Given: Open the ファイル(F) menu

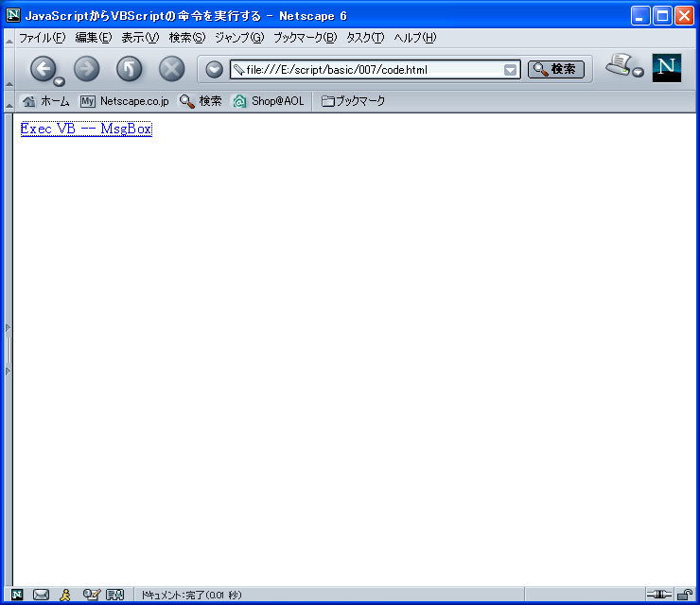Looking at the screenshot, I should pyautogui.click(x=42, y=38).
